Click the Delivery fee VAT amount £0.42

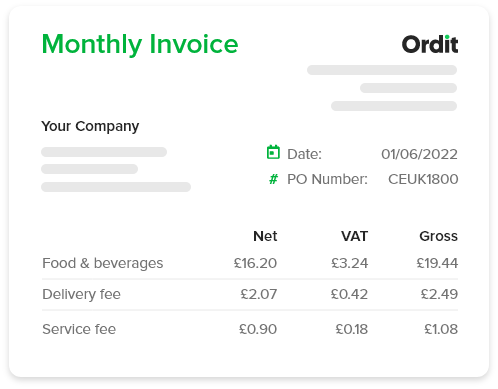coord(349,294)
